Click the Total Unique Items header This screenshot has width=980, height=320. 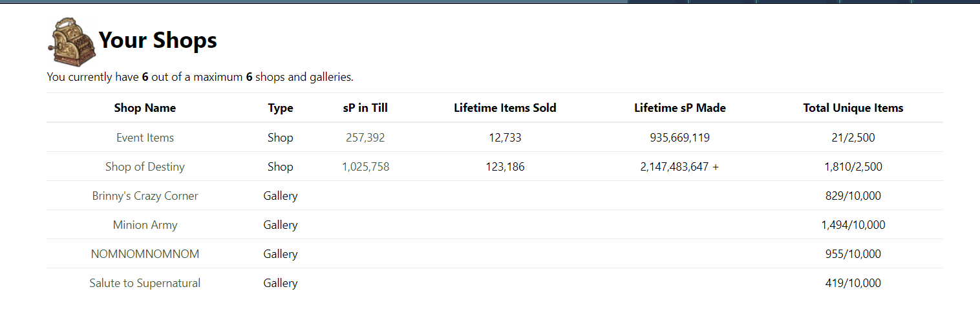point(853,108)
